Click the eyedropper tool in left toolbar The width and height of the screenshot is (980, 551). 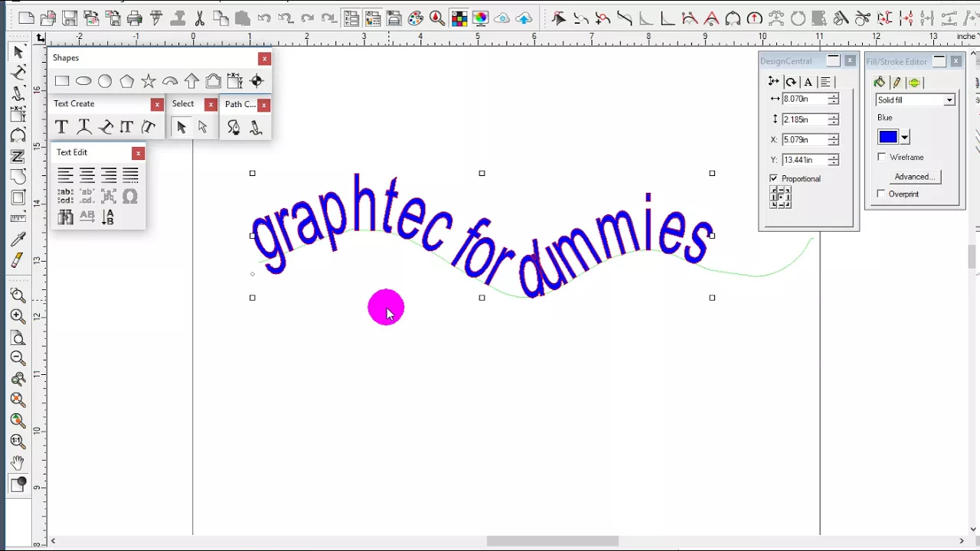(x=18, y=240)
